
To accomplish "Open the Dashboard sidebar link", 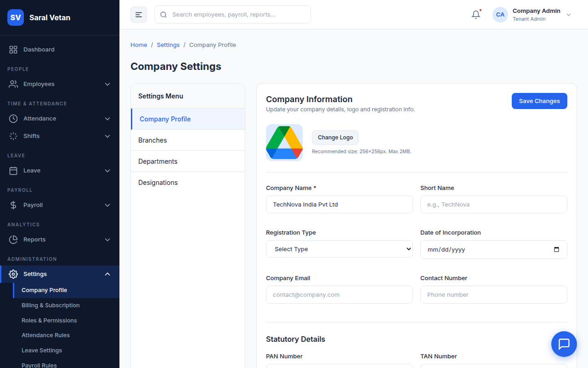I will 60,49.
